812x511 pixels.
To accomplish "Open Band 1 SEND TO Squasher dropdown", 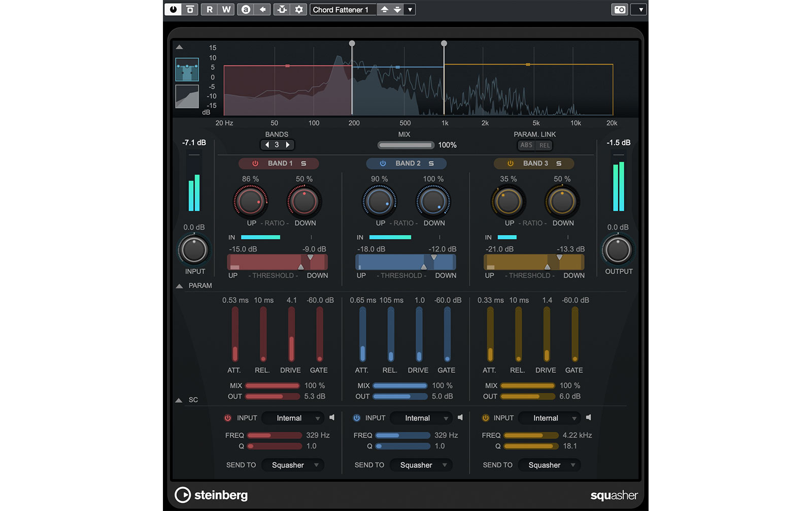I will (x=293, y=465).
